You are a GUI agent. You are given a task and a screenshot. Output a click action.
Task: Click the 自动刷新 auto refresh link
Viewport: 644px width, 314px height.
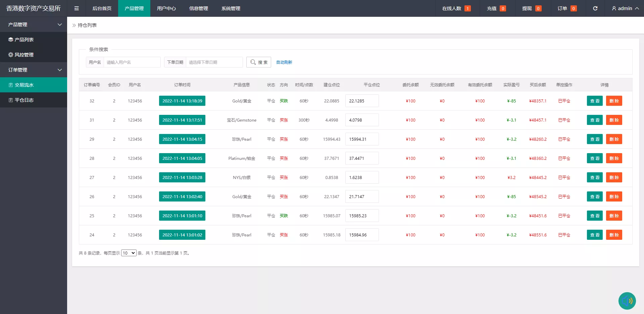[x=284, y=62]
